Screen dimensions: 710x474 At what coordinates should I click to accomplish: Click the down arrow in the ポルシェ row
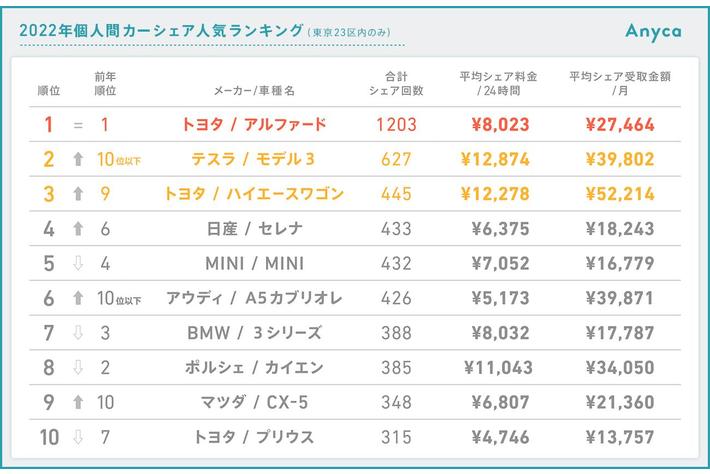tap(78, 368)
